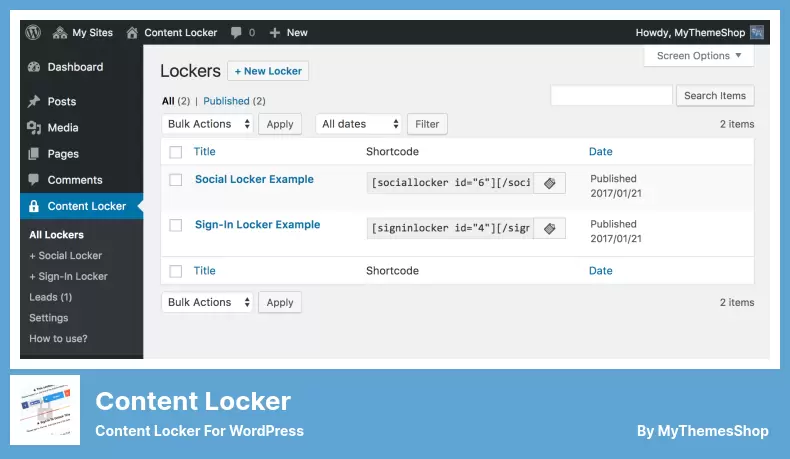
Task: Click the signinlocker shortcode field
Action: click(450, 228)
